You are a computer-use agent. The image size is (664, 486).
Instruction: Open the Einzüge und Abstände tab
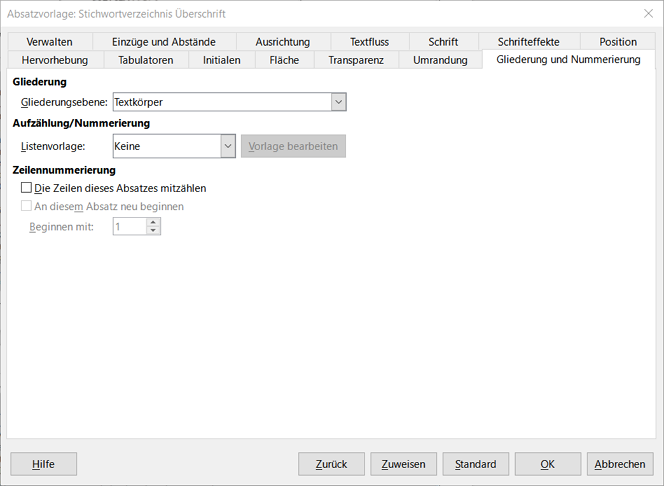point(163,42)
